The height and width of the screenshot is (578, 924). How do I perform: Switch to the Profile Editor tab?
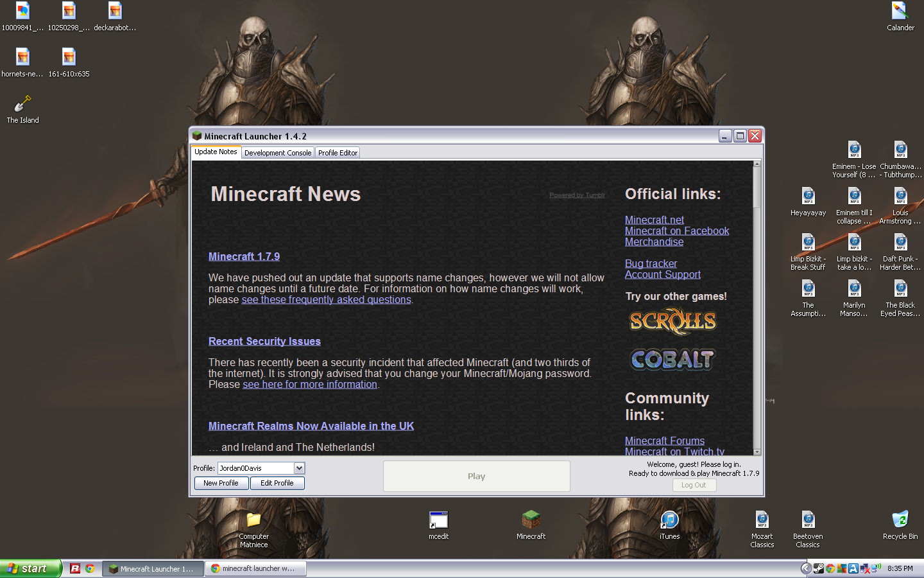(x=338, y=153)
